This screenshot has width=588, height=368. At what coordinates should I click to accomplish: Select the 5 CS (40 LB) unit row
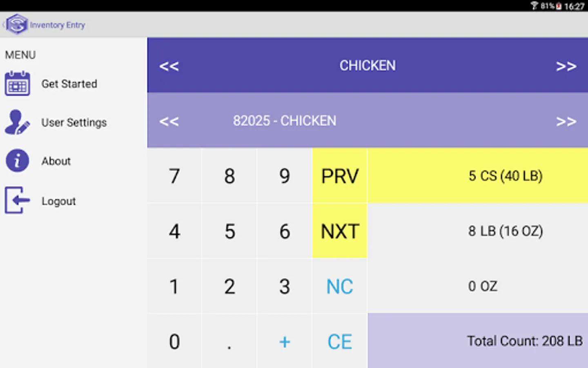pyautogui.click(x=478, y=176)
